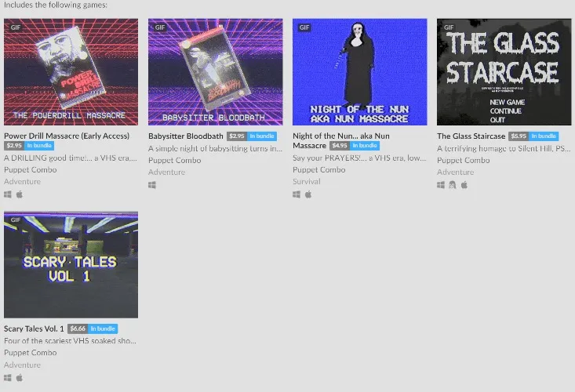
Task: Open Babysitter Bloodbath cover thumbnail
Action: [x=216, y=72]
